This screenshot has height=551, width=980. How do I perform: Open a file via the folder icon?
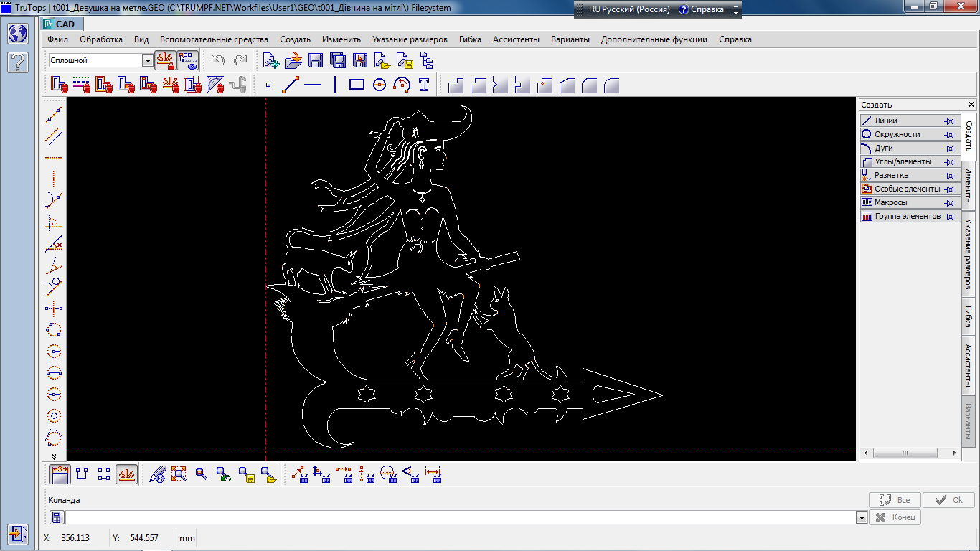click(x=293, y=60)
